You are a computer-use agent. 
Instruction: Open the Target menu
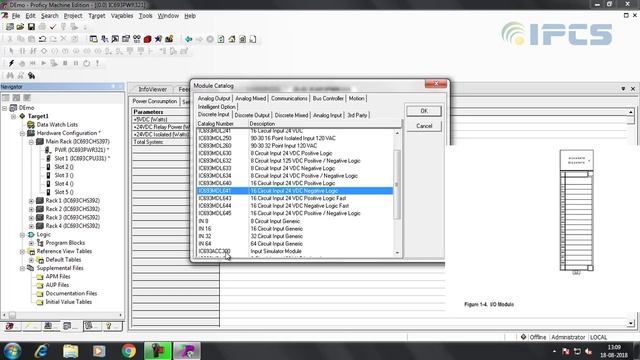coord(97,16)
